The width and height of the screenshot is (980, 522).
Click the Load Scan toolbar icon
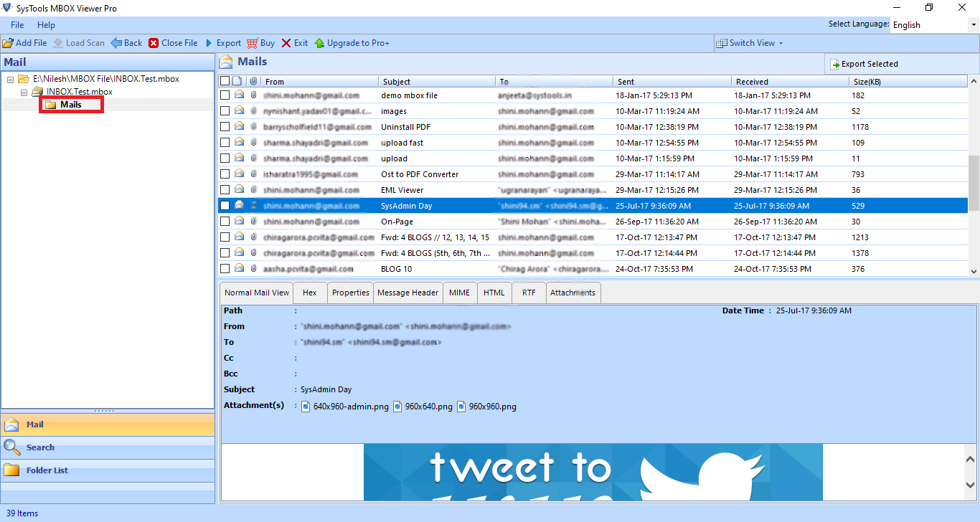click(x=58, y=43)
